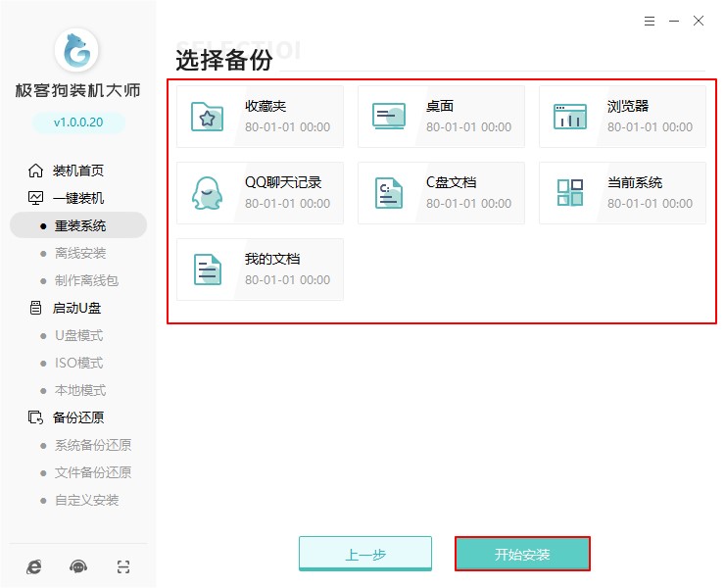This screenshot has width=725, height=588.
Task: Expand the 启动U盘 section
Action: [x=76, y=308]
